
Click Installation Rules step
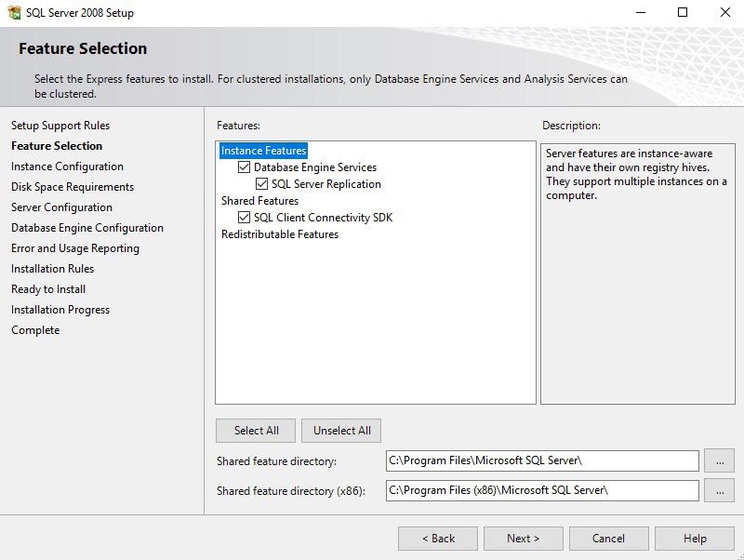point(53,269)
